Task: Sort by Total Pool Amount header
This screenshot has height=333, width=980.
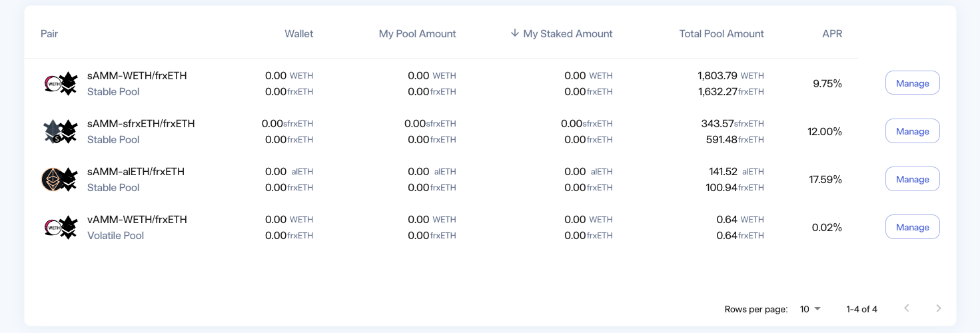Action: pos(722,33)
